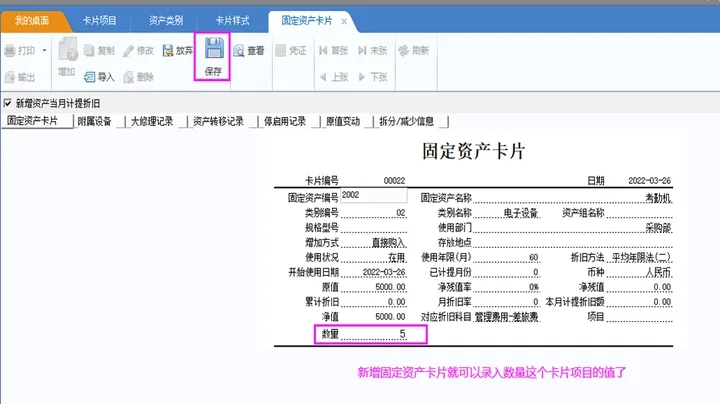Switch to 卡片样式 tab
Screen dimensions: 720x404
click(x=233, y=21)
